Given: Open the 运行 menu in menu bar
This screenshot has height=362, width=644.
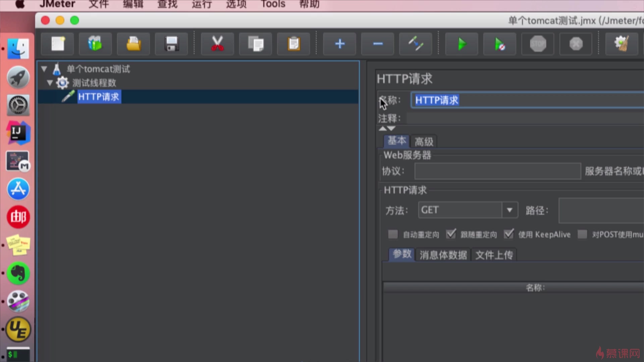Looking at the screenshot, I should 202,4.
